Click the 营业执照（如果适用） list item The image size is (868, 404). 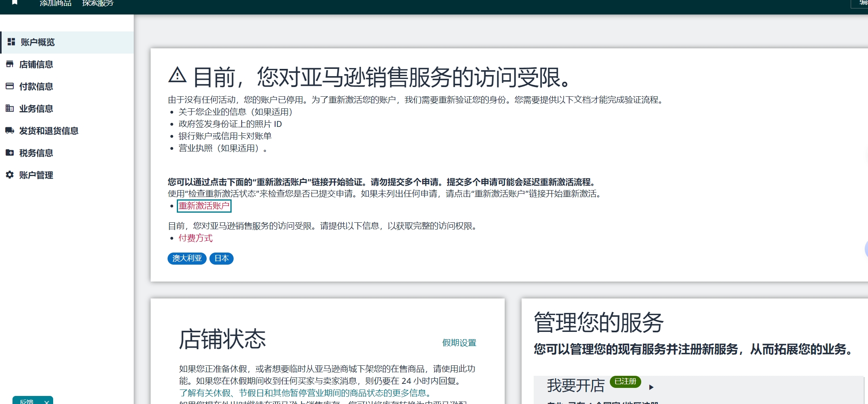click(x=223, y=148)
